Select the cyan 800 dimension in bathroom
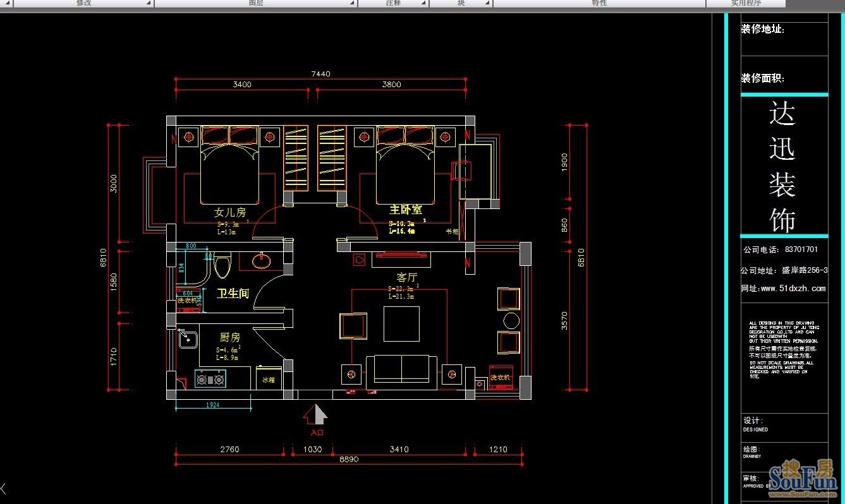The image size is (845, 504). (190, 246)
